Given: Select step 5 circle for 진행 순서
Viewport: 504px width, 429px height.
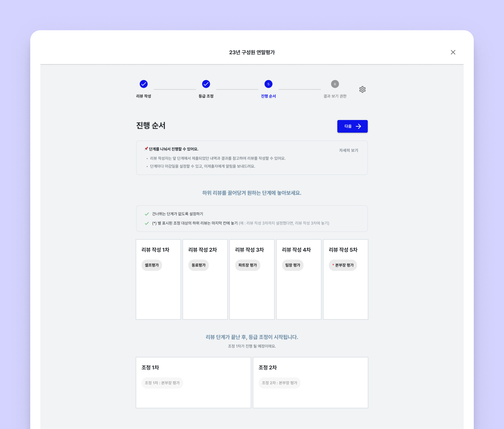Looking at the screenshot, I should [x=268, y=84].
